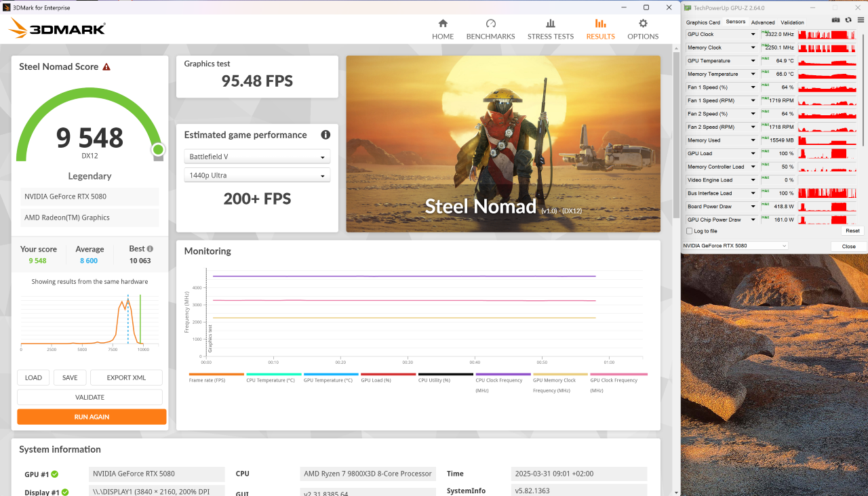Open the Options gear icon

(x=643, y=23)
